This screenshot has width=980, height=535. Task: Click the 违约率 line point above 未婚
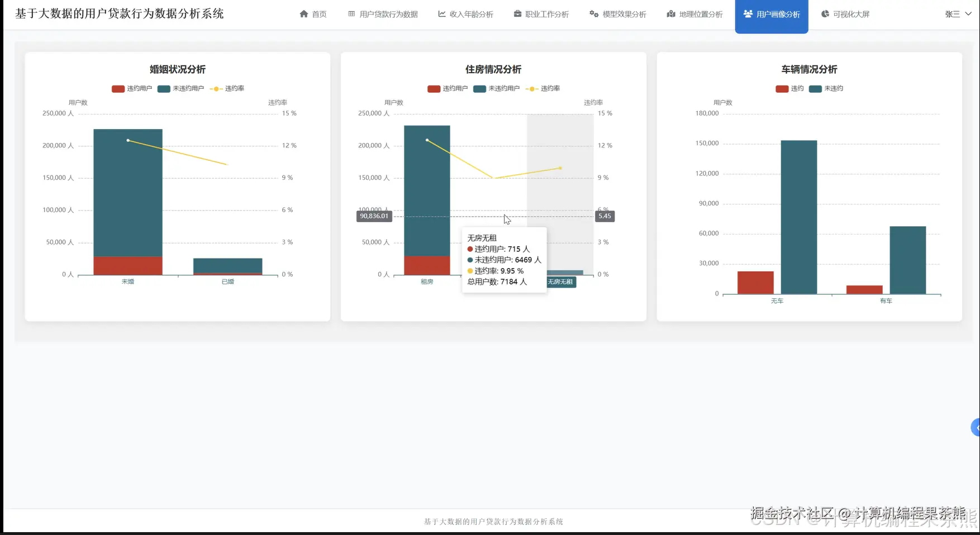128,140
